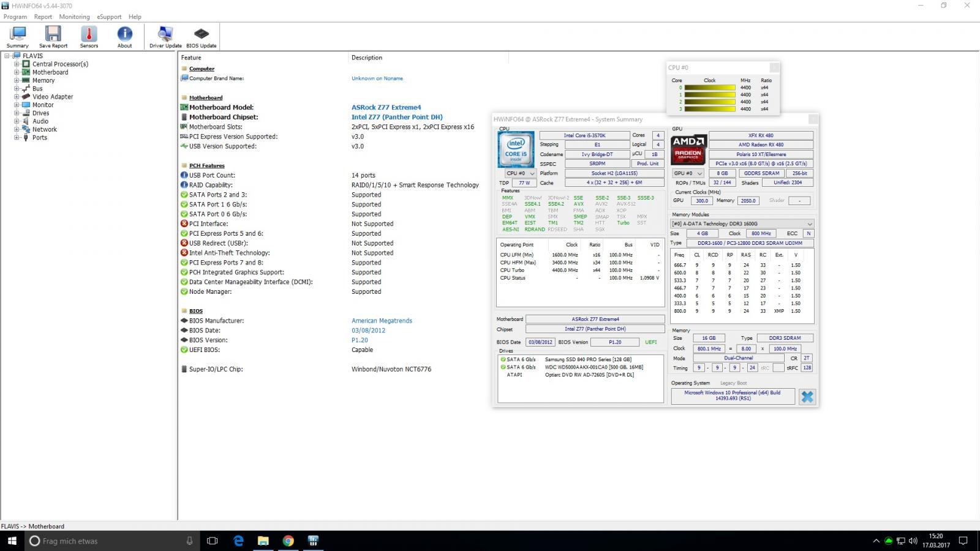Viewport: 980px width, 551px height.
Task: Open the Report menu
Action: coord(43,17)
